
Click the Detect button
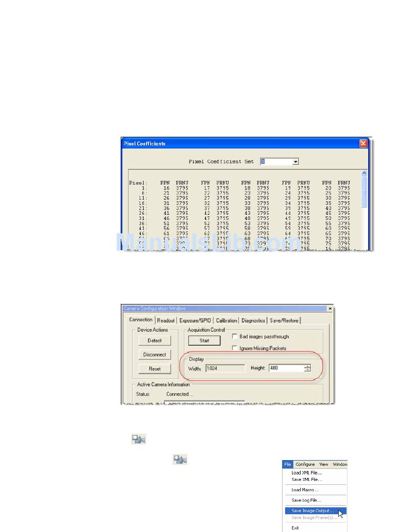click(154, 341)
